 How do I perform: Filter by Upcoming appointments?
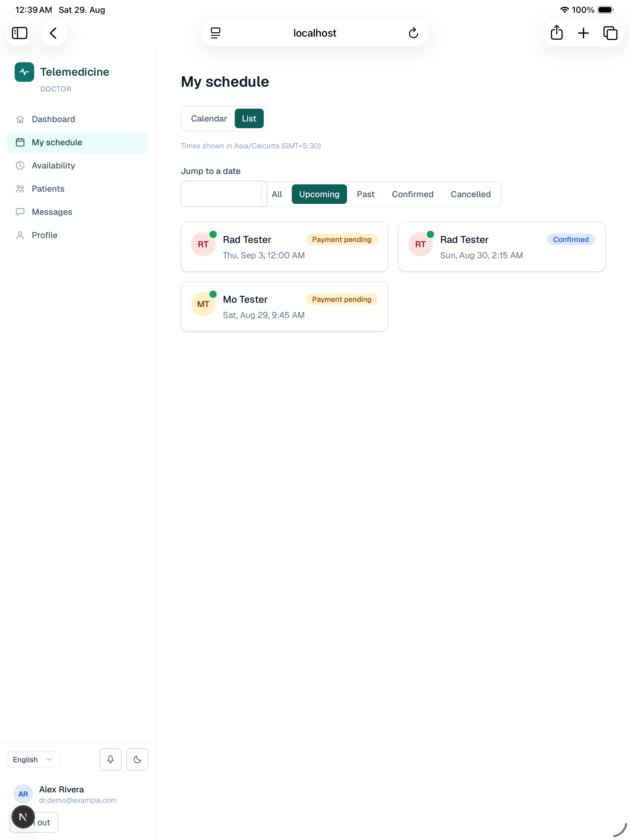pyautogui.click(x=319, y=194)
